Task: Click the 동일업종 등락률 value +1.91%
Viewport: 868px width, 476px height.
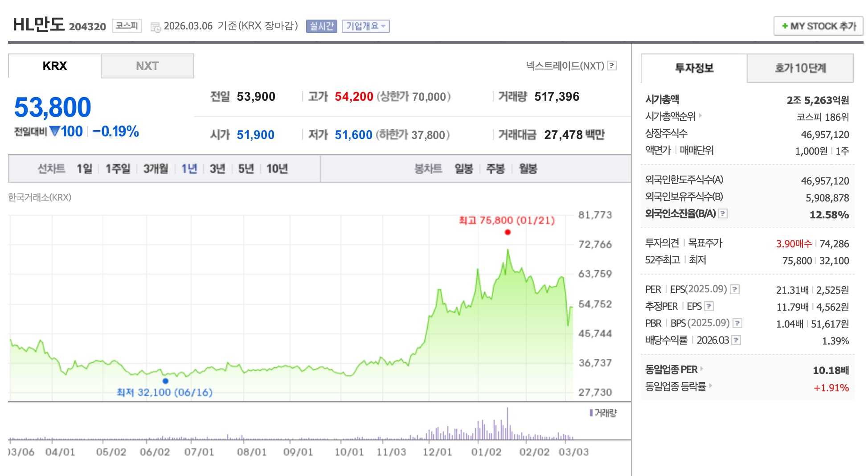Action: pos(831,388)
